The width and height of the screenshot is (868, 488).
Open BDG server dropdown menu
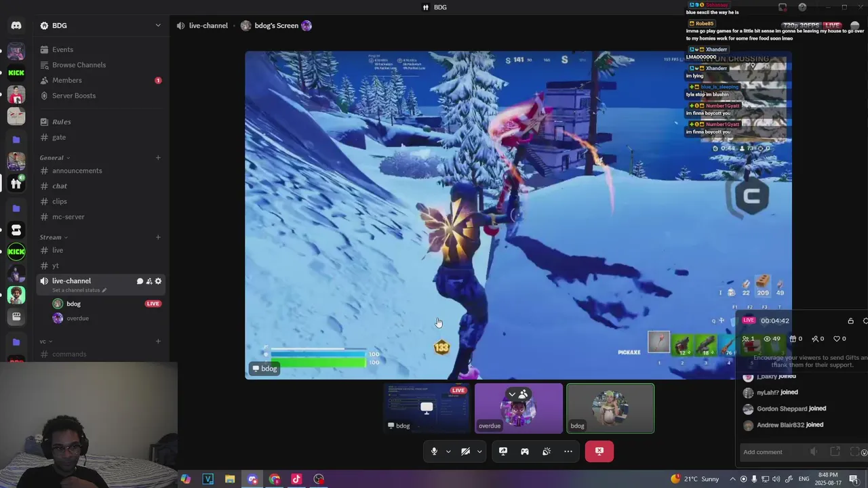[x=158, y=26]
